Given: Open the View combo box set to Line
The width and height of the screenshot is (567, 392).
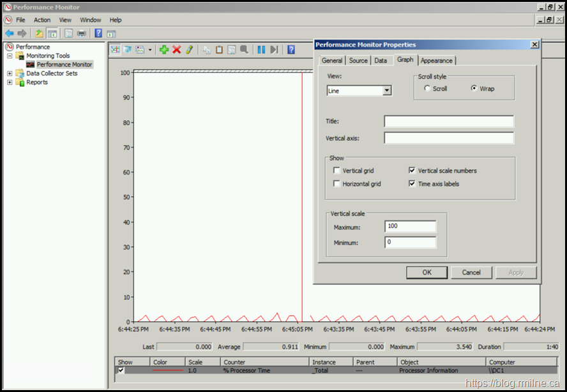Looking at the screenshot, I should tap(359, 91).
